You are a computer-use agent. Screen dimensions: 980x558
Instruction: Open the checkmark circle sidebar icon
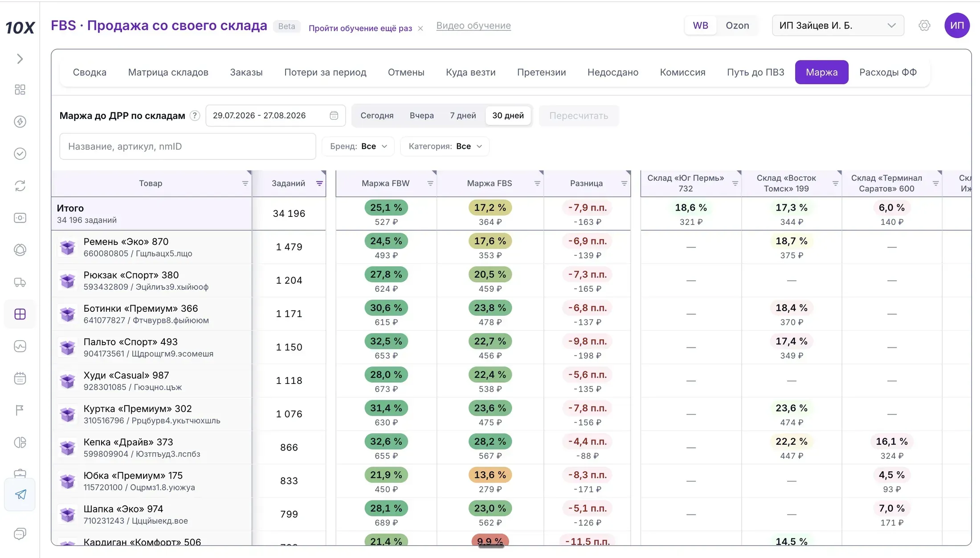click(x=20, y=154)
